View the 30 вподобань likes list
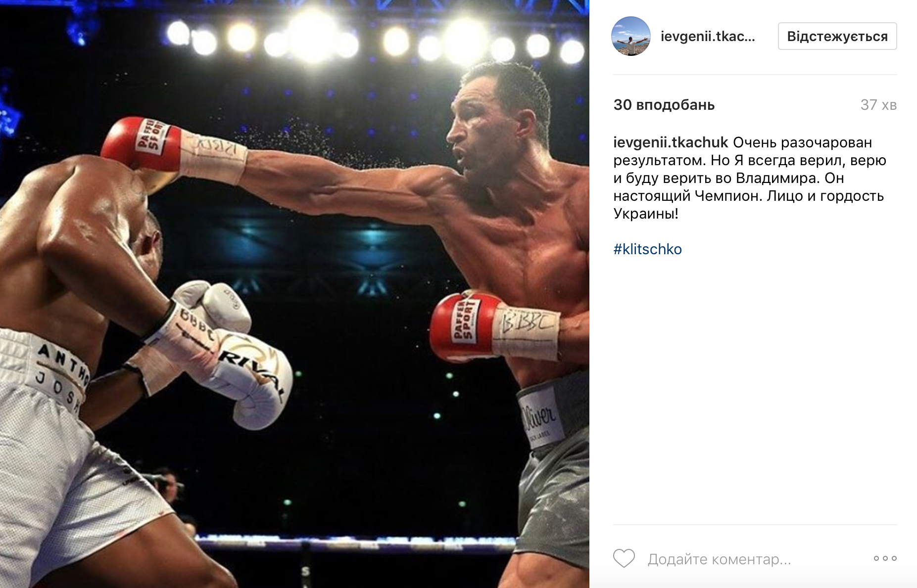Viewport: 917px width, 588px height. click(664, 105)
